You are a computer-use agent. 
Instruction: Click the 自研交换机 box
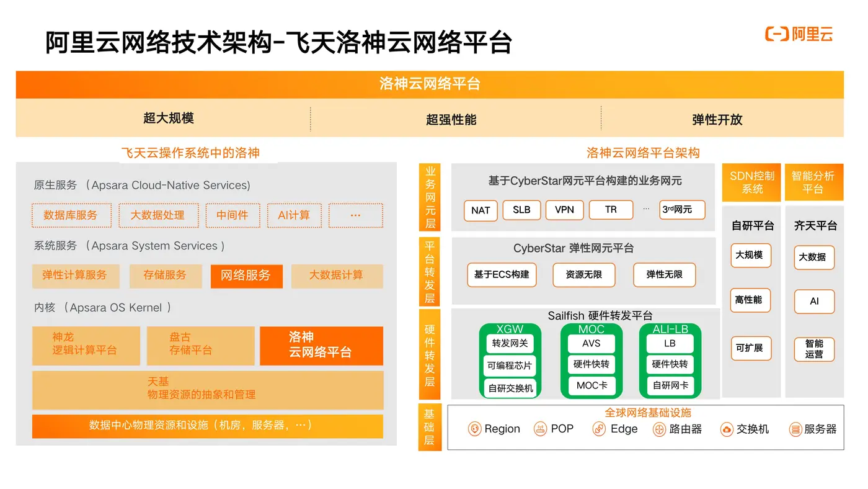(510, 388)
